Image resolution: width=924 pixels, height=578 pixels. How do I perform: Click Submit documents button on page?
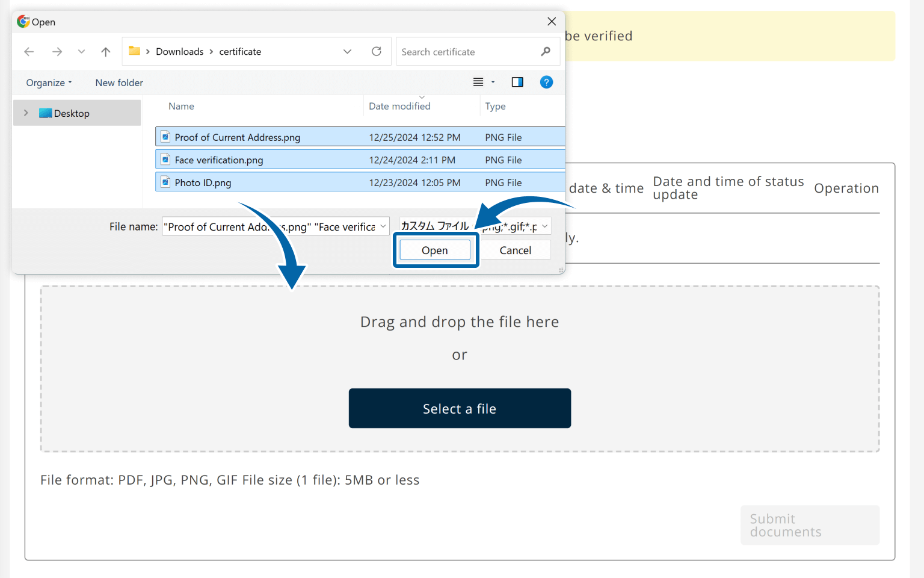(810, 525)
